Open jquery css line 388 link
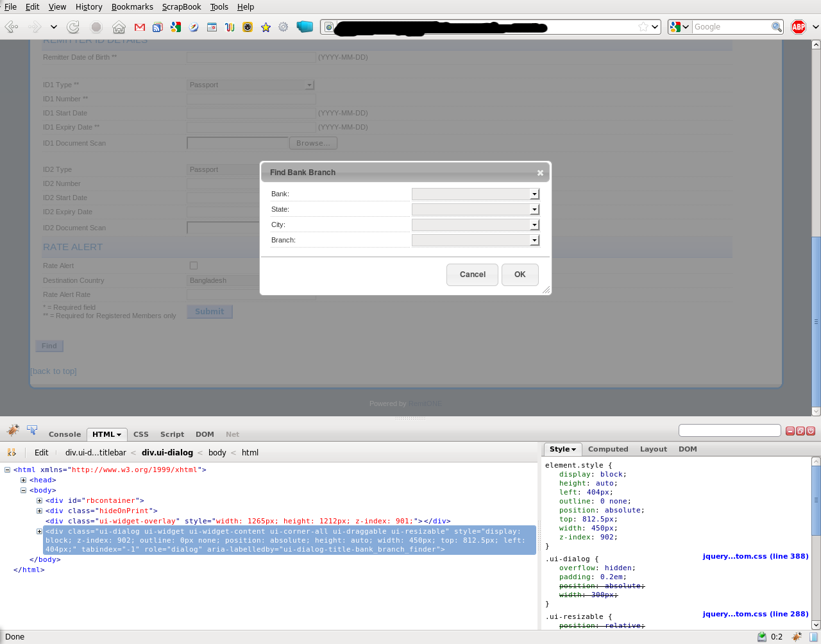This screenshot has height=644, width=821. 755,556
